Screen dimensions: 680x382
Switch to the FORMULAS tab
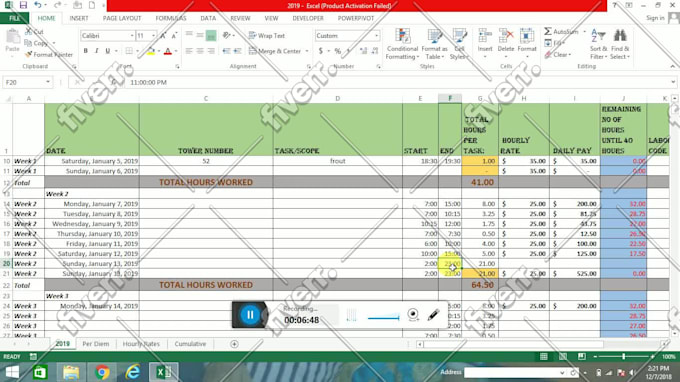pos(170,18)
